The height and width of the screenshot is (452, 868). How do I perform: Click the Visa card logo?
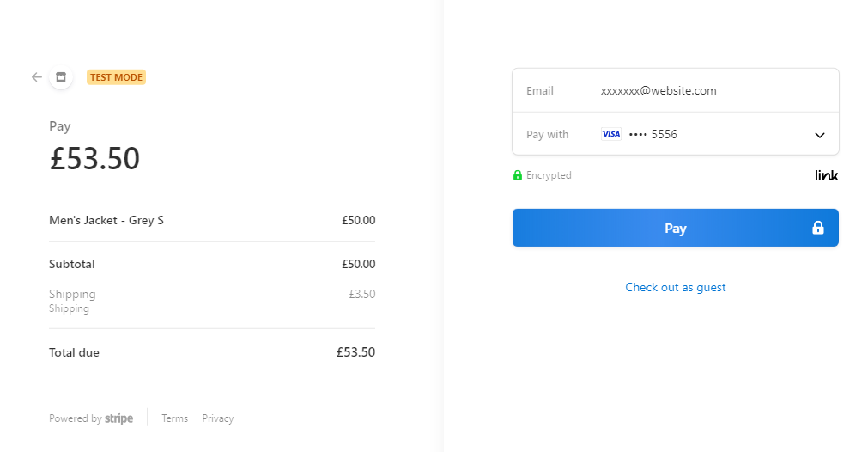tap(611, 134)
